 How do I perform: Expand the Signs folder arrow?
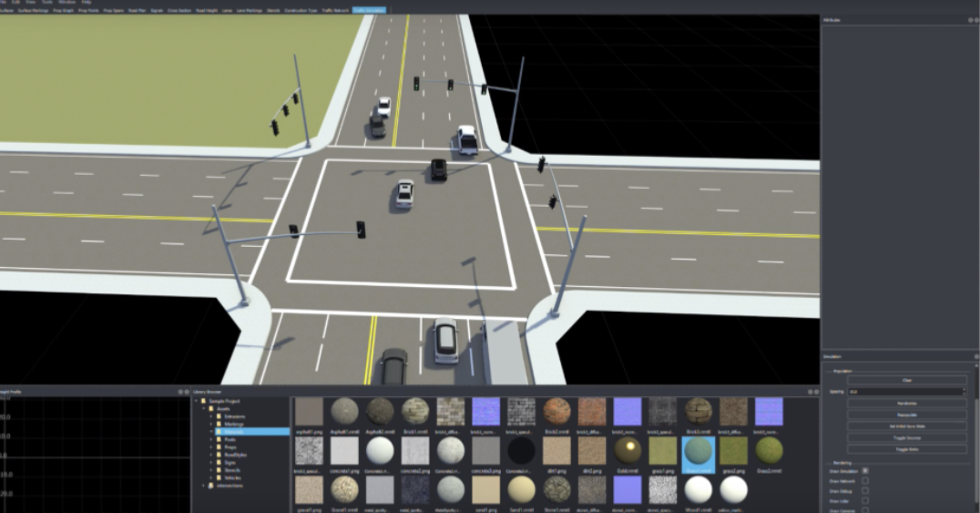click(211, 462)
